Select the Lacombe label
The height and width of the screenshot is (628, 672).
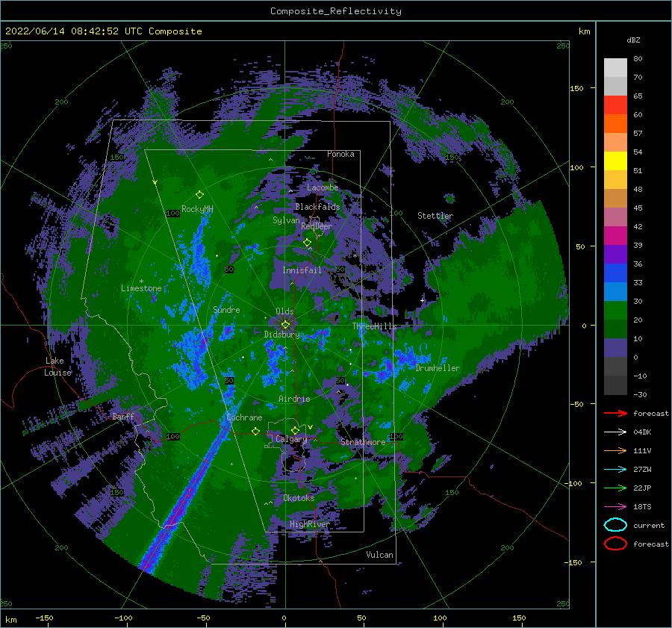click(x=323, y=187)
